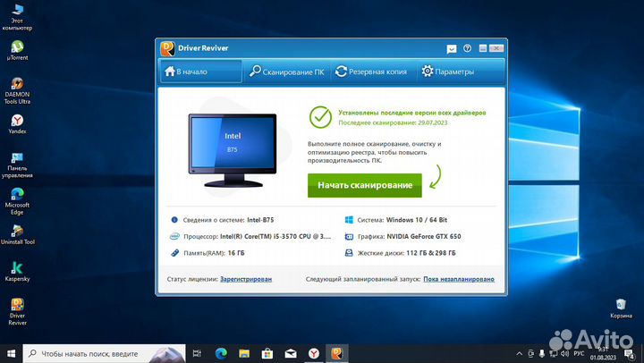The width and height of the screenshot is (644, 363).
Task: Switch the 'РУС' input language indicator
Action: pos(579,353)
